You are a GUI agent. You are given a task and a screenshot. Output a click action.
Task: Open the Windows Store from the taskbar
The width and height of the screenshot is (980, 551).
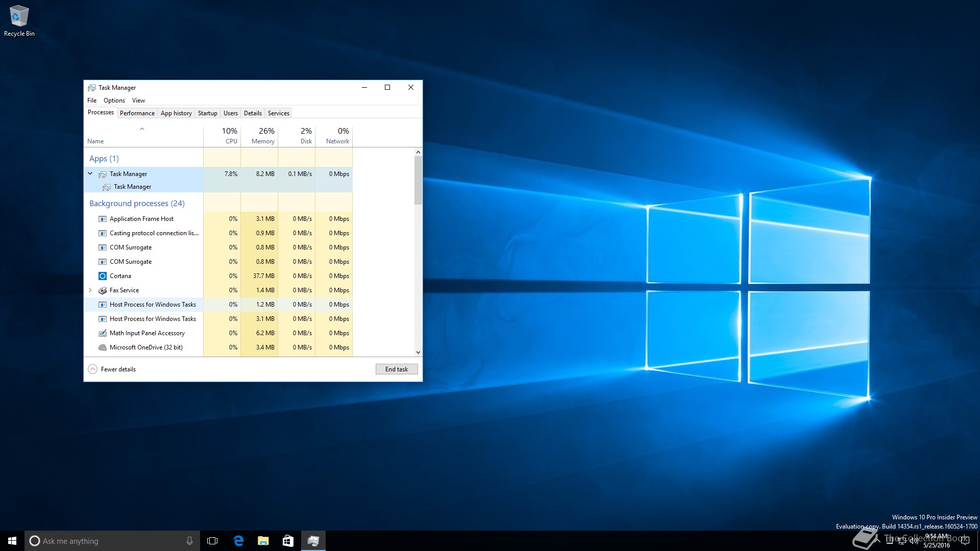288,541
